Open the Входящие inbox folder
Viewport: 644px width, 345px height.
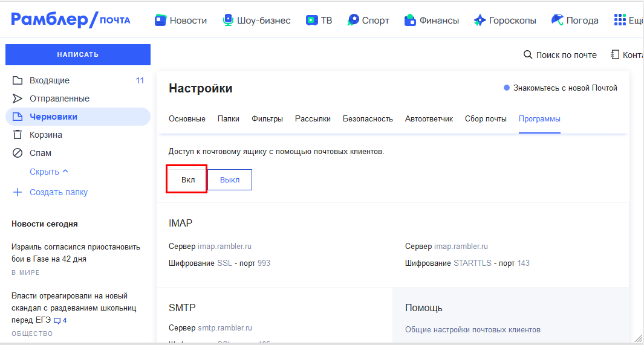(50, 80)
